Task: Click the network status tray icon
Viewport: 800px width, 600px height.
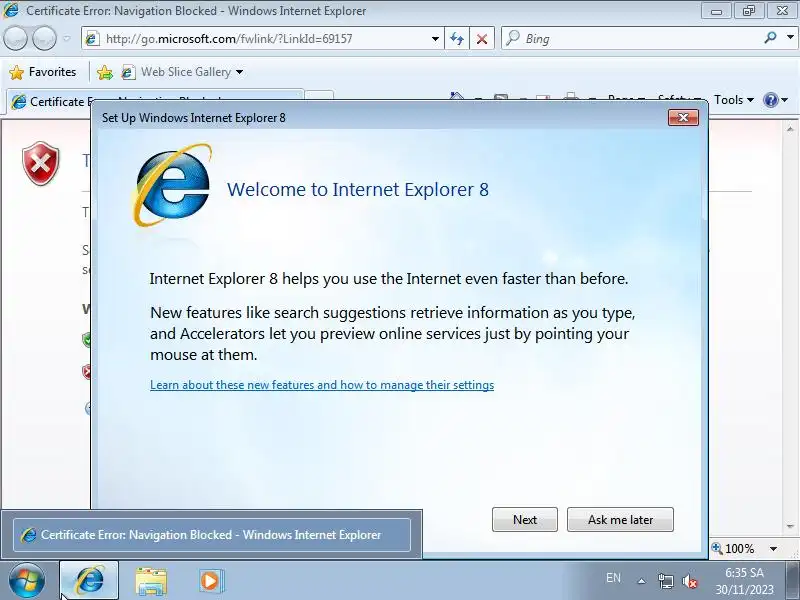Action: 665,581
